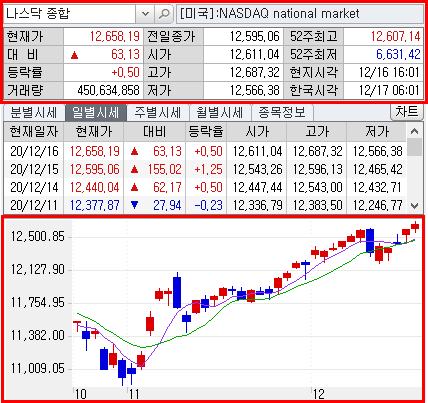The height and width of the screenshot is (403, 428).
Task: Click the 저가 column header in the table
Action: point(377,132)
